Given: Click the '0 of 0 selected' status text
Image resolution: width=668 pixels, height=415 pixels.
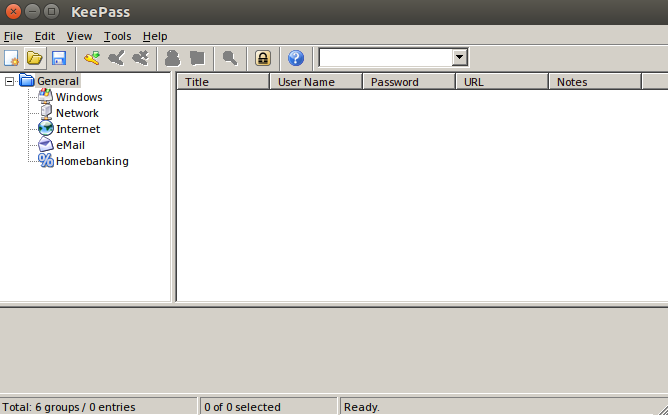Looking at the screenshot, I should 242,407.
